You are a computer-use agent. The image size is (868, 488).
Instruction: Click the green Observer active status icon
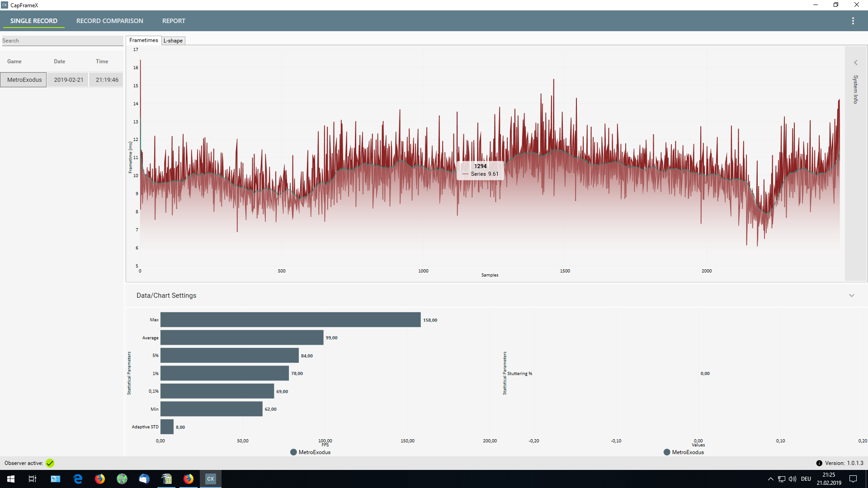50,463
